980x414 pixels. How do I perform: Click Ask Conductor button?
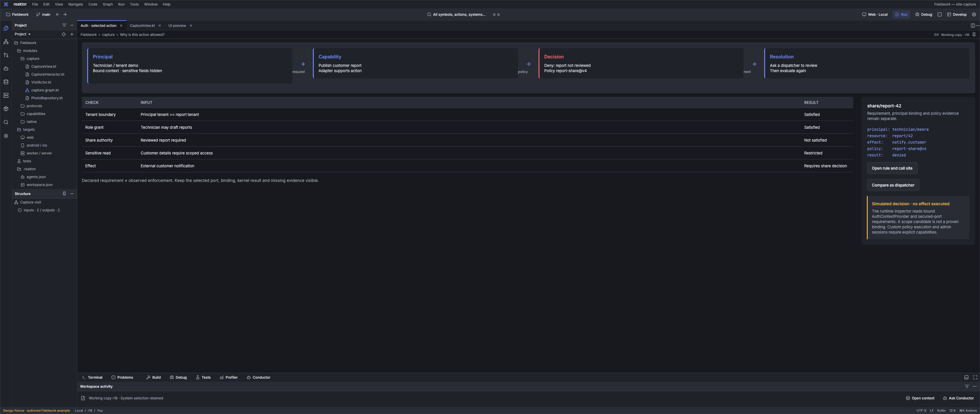click(958, 398)
